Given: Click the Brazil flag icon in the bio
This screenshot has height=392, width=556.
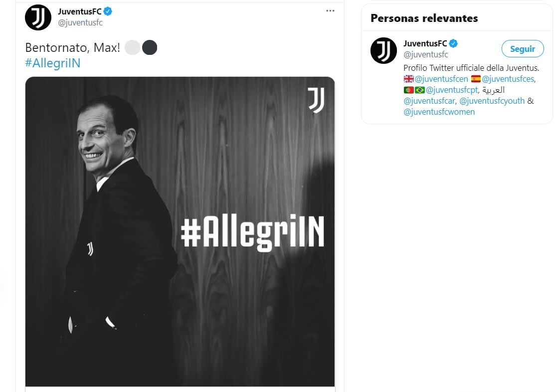Looking at the screenshot, I should pos(420,90).
